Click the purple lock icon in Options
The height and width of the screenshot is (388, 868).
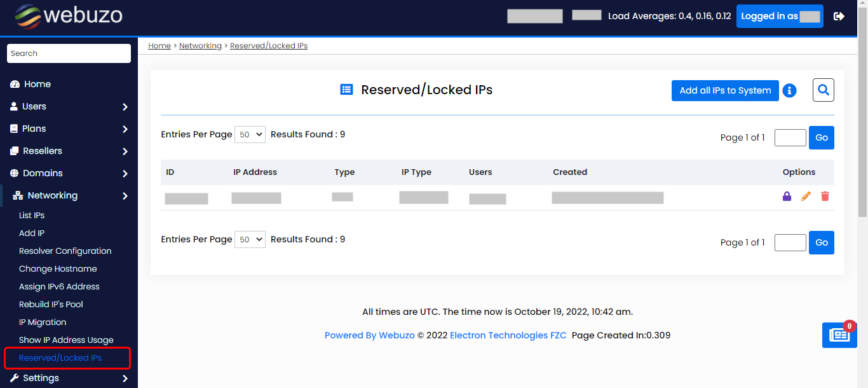[787, 197]
